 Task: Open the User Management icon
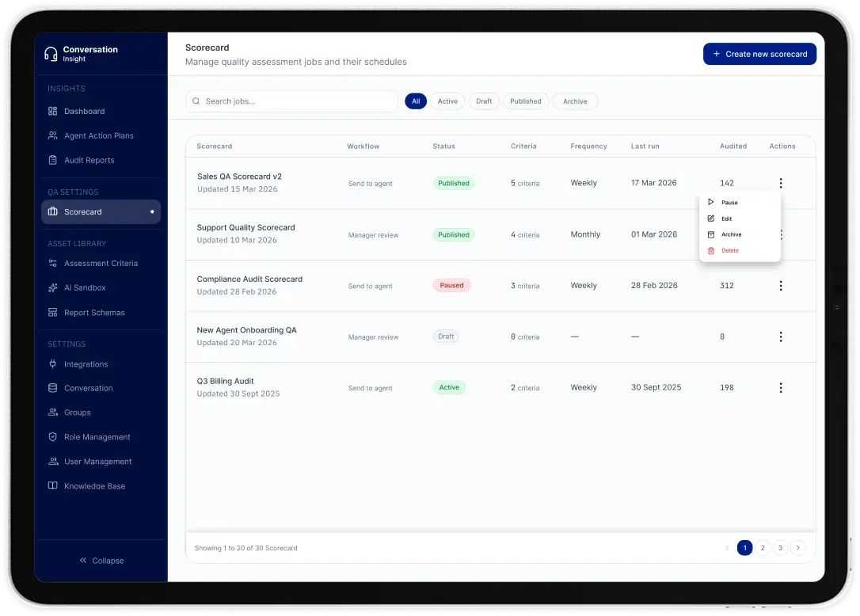pyautogui.click(x=52, y=462)
